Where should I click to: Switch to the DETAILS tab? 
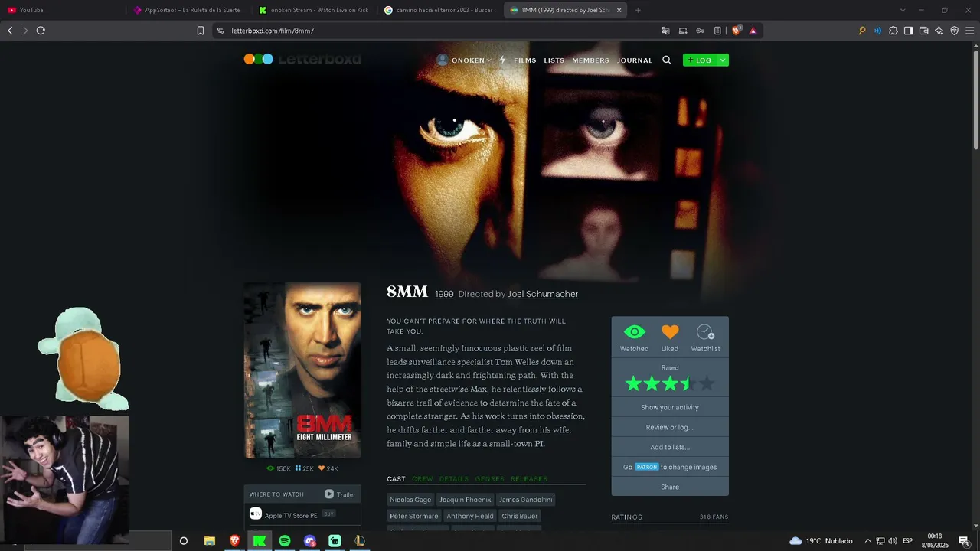click(x=454, y=479)
